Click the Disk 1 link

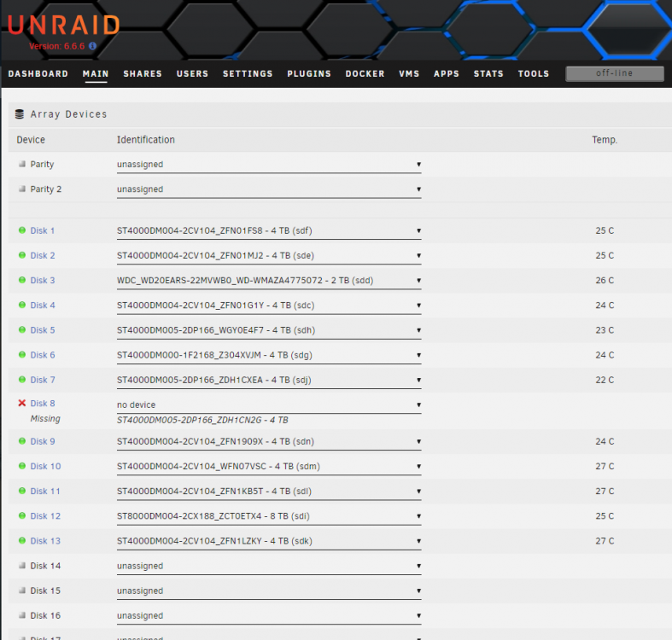pos(43,230)
